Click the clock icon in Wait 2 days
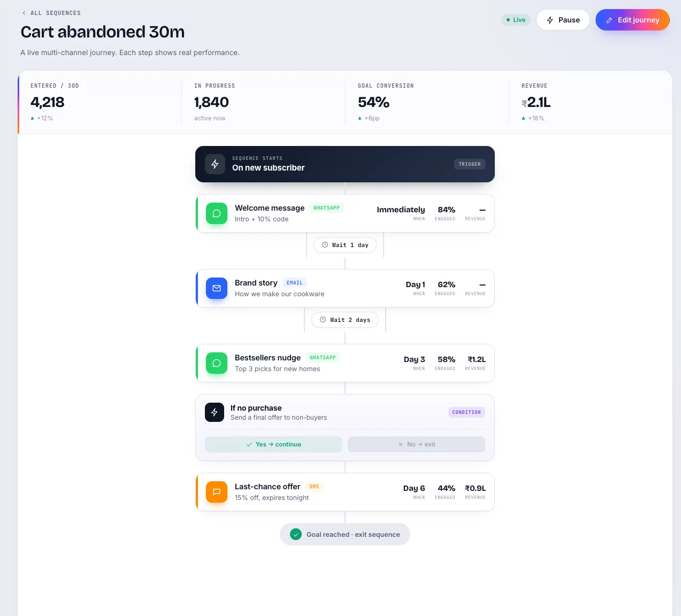The width and height of the screenshot is (681, 616). tap(323, 320)
